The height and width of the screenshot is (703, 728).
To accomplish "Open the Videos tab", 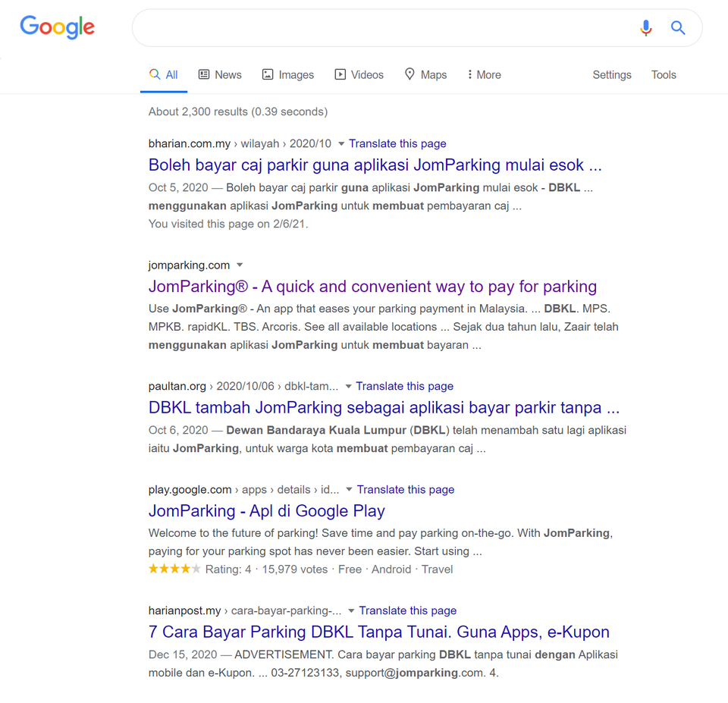I will pos(359,75).
